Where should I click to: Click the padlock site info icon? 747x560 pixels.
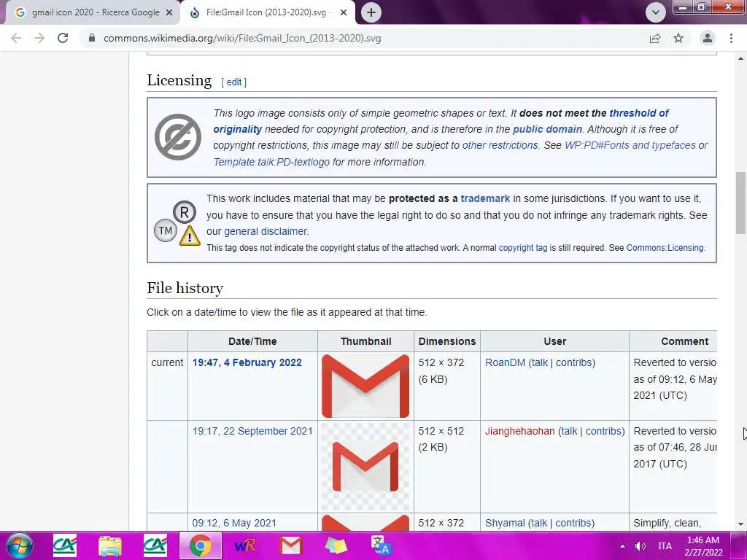tap(92, 38)
